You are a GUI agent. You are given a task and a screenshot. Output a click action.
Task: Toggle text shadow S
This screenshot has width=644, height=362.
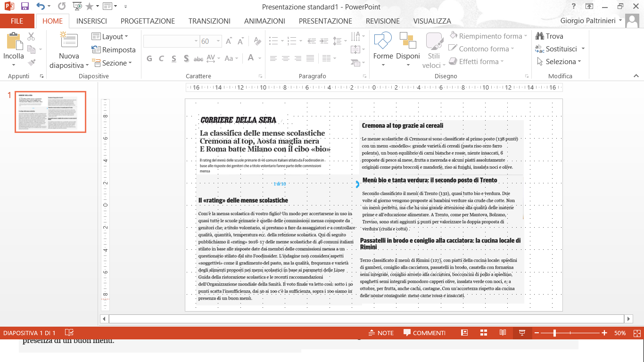click(186, 58)
